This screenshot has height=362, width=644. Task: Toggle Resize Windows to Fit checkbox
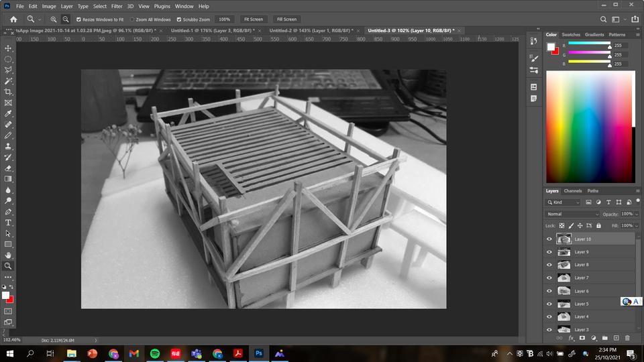coord(79,19)
